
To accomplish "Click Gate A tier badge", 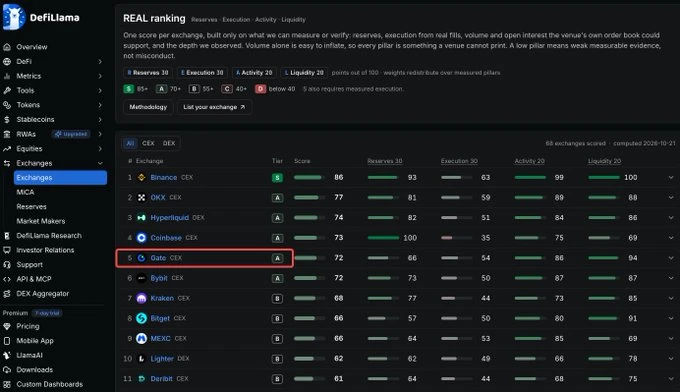I will tap(277, 258).
